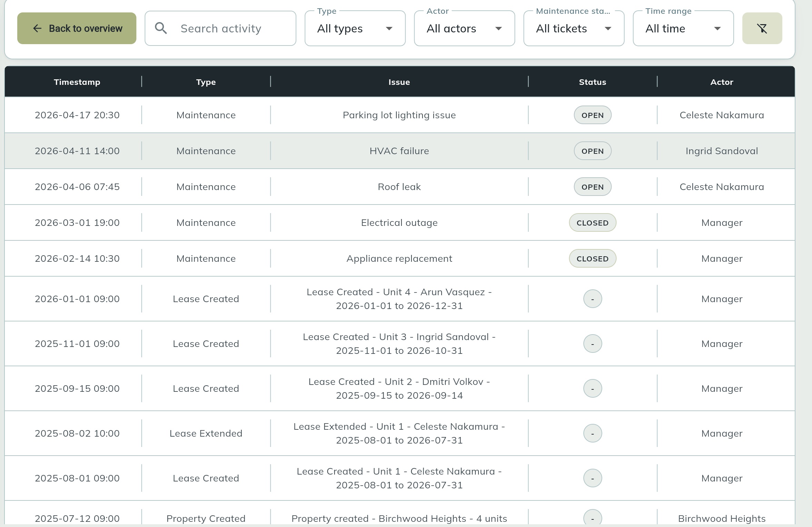Click Parking lot lighting issue
812x527 pixels.
(399, 115)
